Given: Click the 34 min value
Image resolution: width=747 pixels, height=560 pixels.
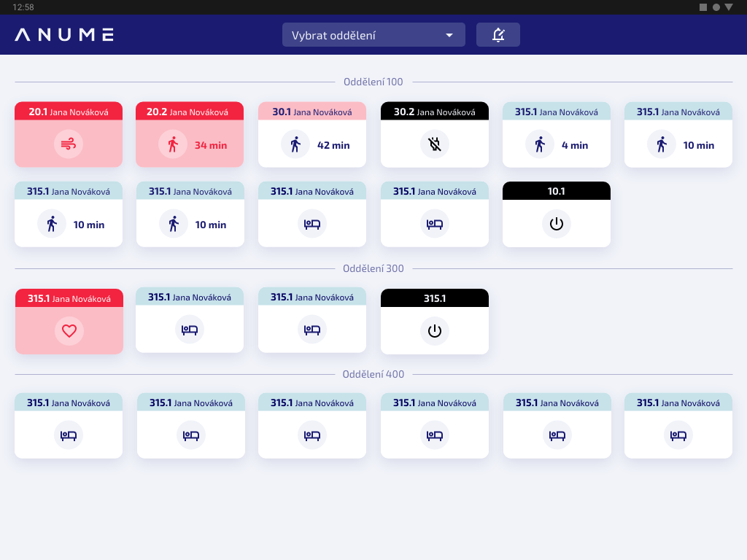Looking at the screenshot, I should point(211,145).
